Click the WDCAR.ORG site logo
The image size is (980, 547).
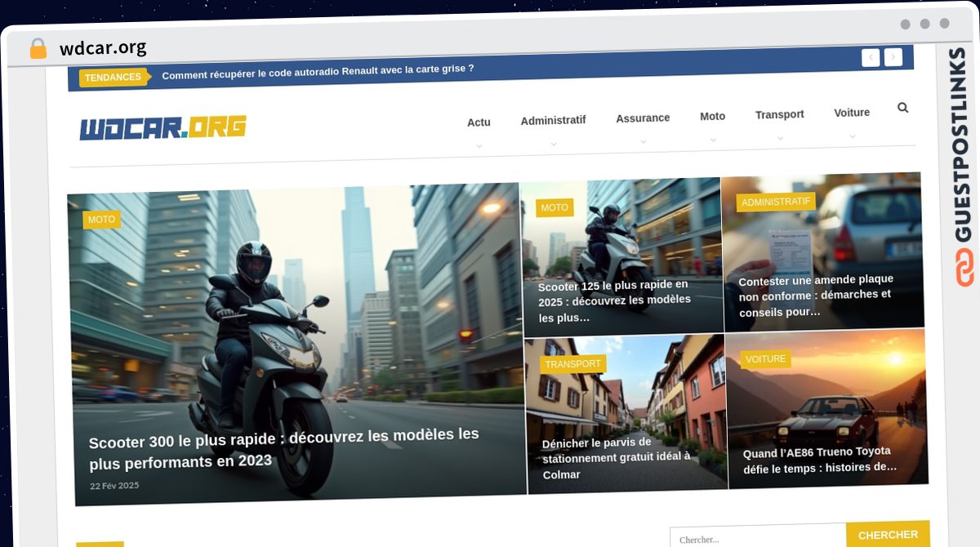click(163, 127)
